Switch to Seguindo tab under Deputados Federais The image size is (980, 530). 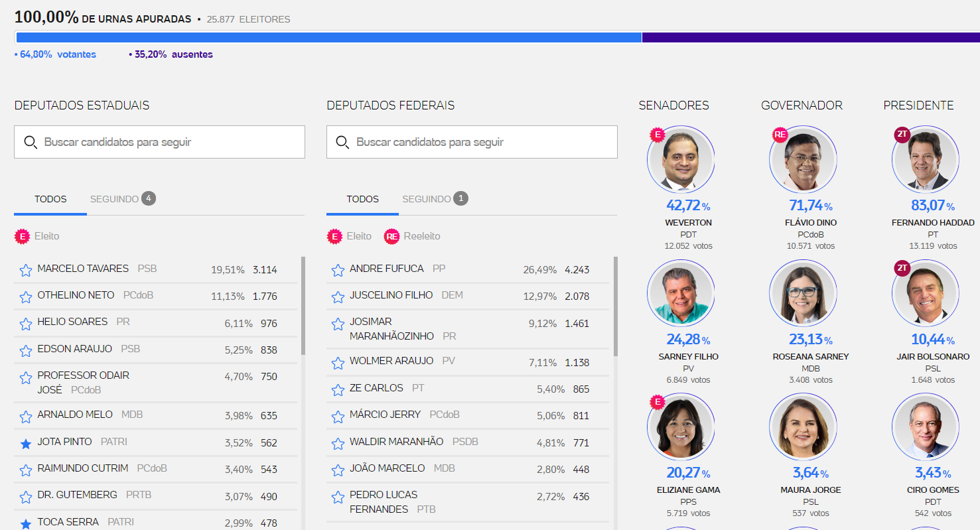(x=435, y=199)
